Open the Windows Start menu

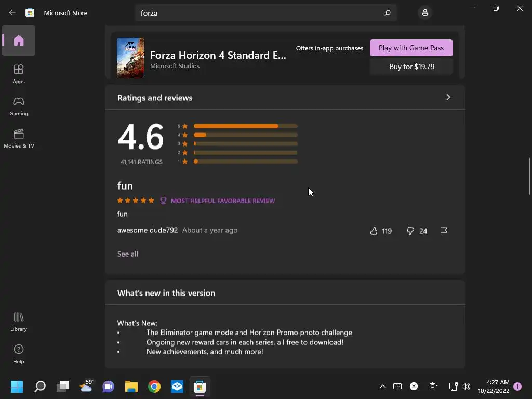point(17,387)
